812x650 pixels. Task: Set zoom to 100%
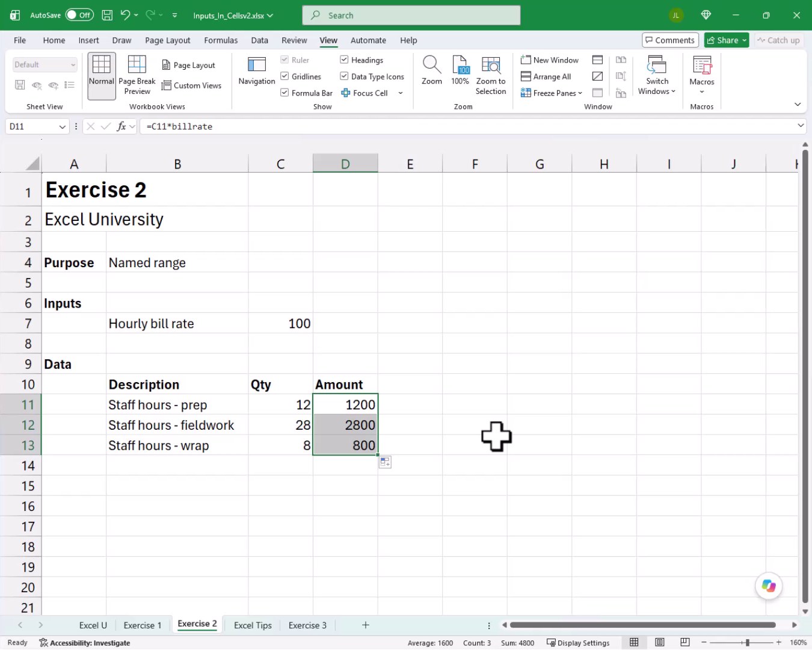460,71
